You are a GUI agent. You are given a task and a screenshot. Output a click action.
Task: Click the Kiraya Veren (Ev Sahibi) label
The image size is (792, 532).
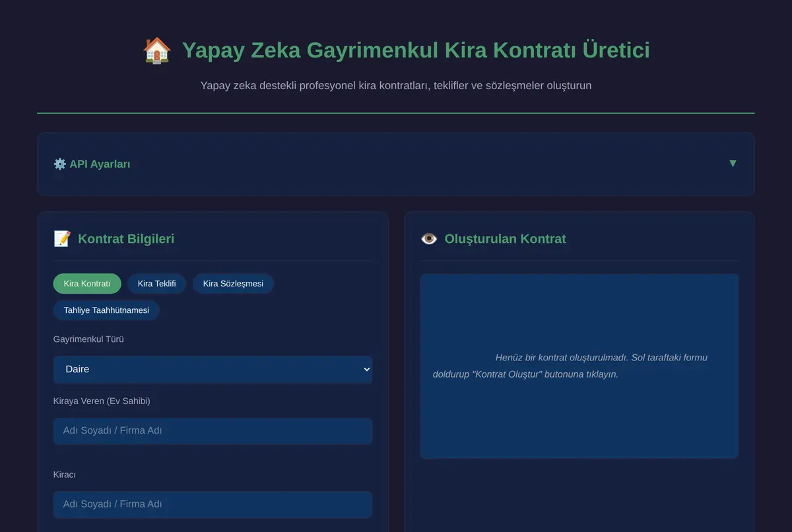(x=102, y=401)
